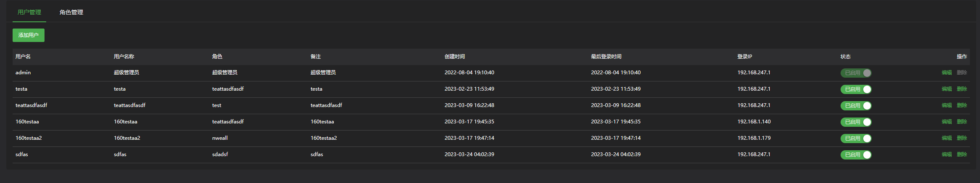Click 编辑 for user testa
The height and width of the screenshot is (183, 980).
tap(946, 89)
